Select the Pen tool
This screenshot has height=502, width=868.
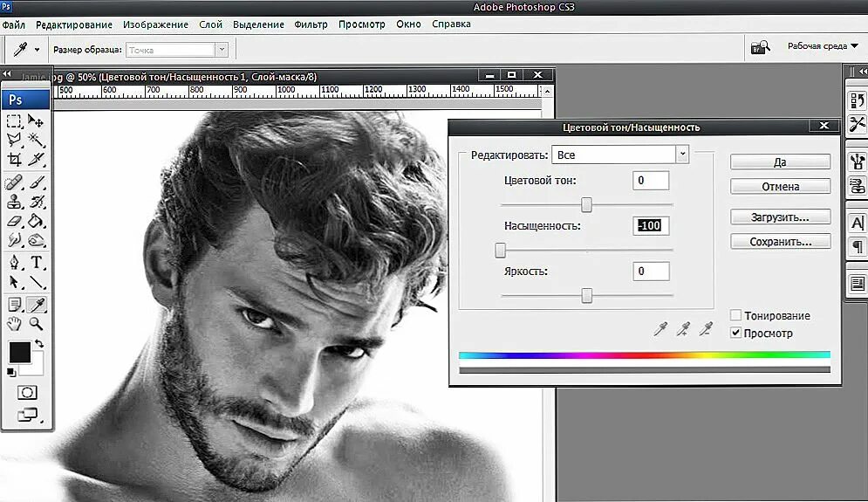coord(14,262)
